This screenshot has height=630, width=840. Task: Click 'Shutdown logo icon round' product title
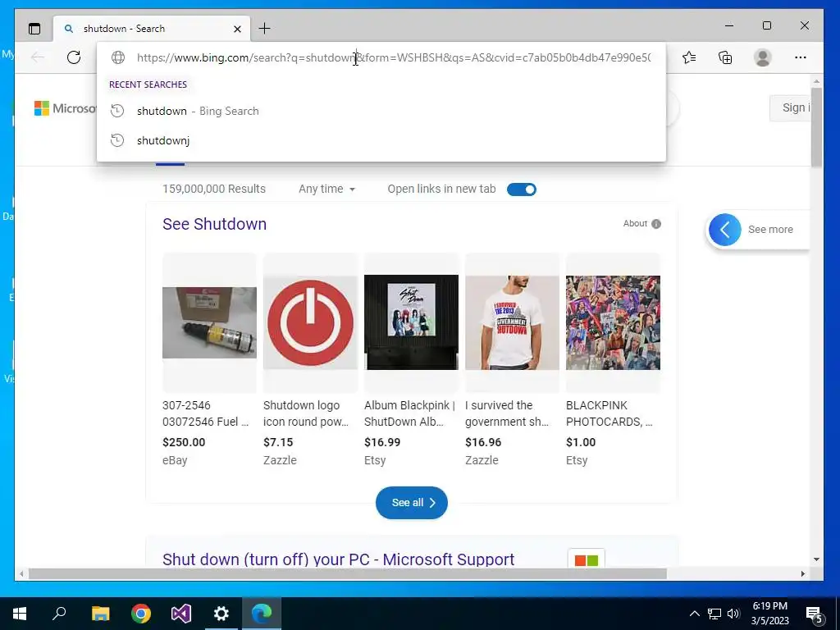(306, 413)
